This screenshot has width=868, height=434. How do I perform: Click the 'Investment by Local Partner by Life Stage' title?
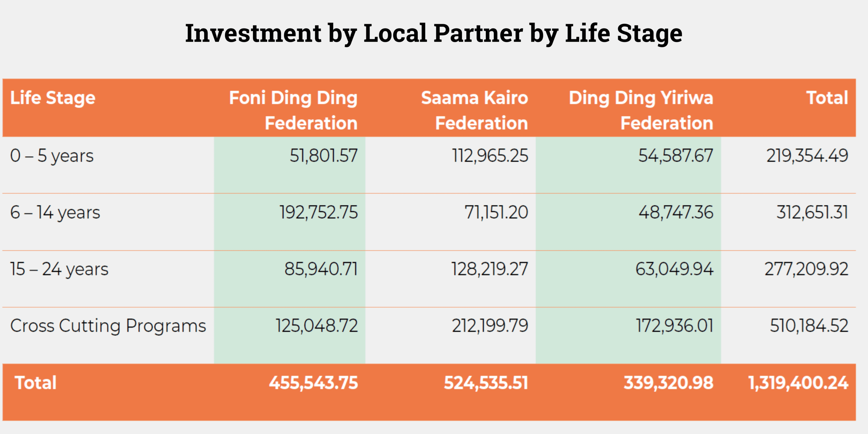pos(434,33)
